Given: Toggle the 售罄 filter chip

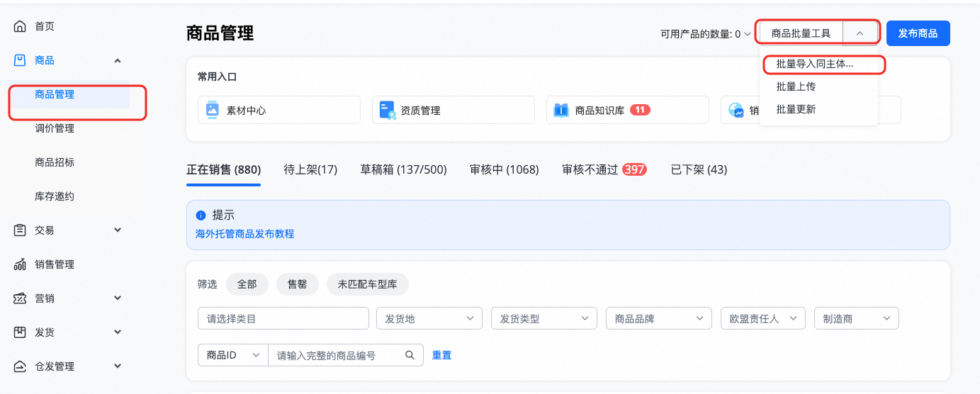Looking at the screenshot, I should tap(297, 284).
